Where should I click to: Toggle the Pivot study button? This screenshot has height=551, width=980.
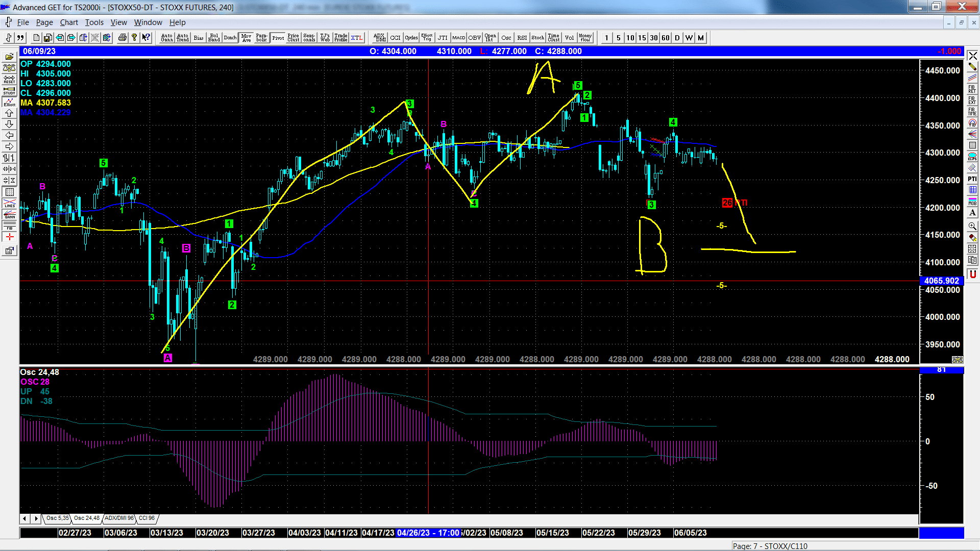[x=278, y=38]
